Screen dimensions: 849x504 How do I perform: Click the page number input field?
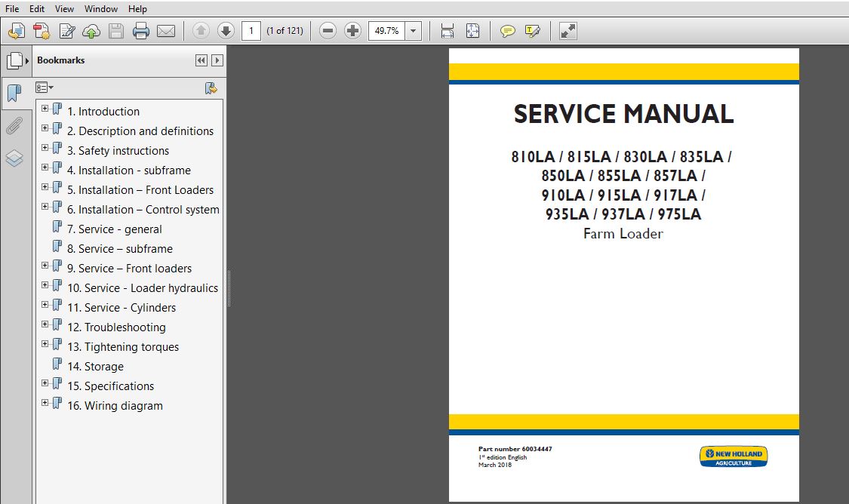coord(251,31)
